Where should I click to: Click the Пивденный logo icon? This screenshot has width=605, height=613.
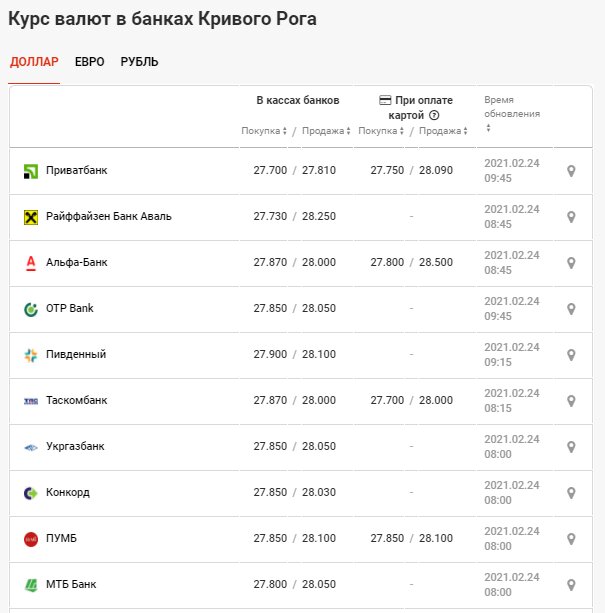click(31, 355)
